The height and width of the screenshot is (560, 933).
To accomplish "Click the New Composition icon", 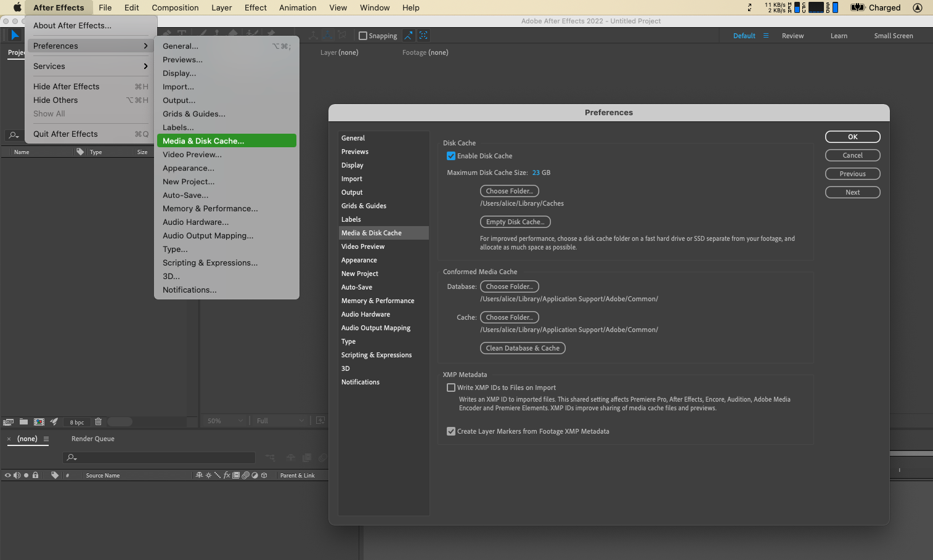I will coord(39,422).
